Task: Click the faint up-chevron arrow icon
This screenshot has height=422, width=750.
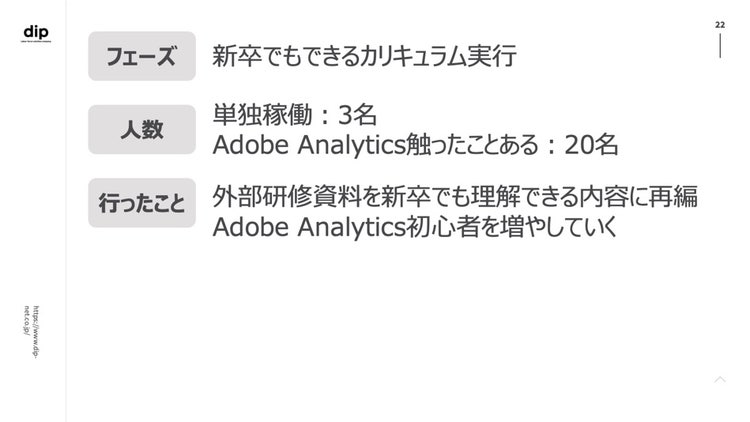Action: (x=720, y=379)
